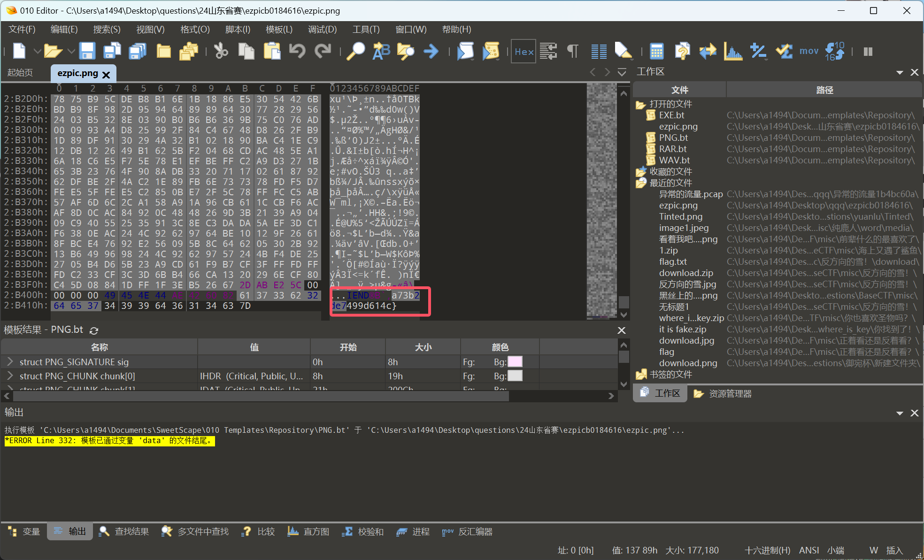Open the 查找结果 bottom tab
The image size is (924, 560).
coord(124,531)
